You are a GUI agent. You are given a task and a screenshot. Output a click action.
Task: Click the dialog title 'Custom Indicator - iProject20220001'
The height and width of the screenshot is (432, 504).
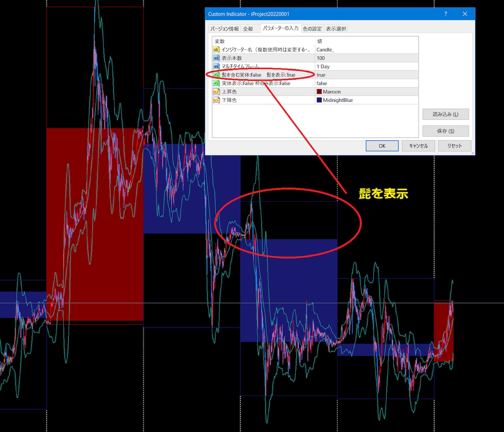(x=249, y=14)
